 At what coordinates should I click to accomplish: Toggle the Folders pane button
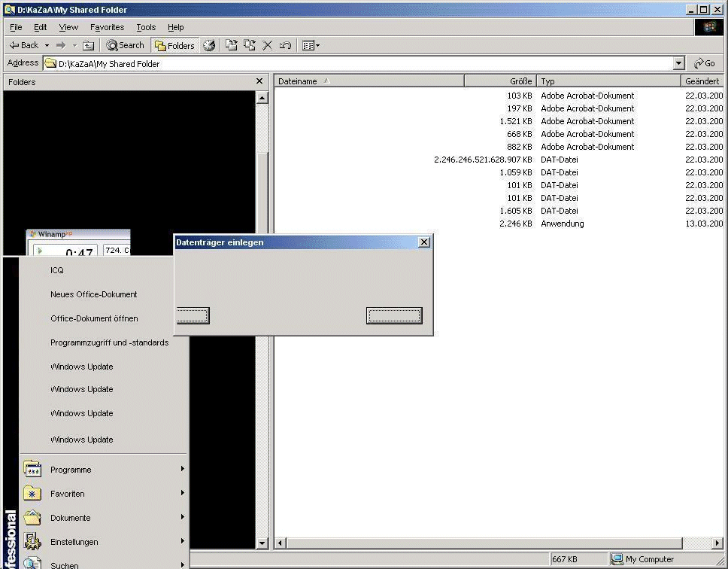174,45
